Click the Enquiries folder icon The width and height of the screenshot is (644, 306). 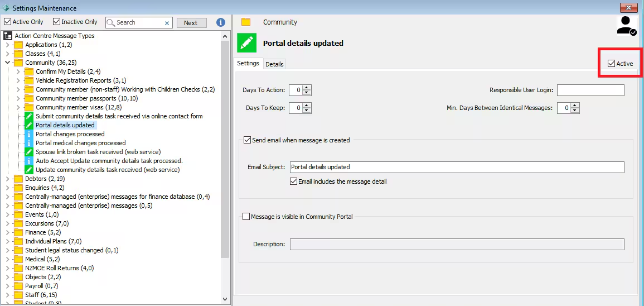click(x=18, y=188)
